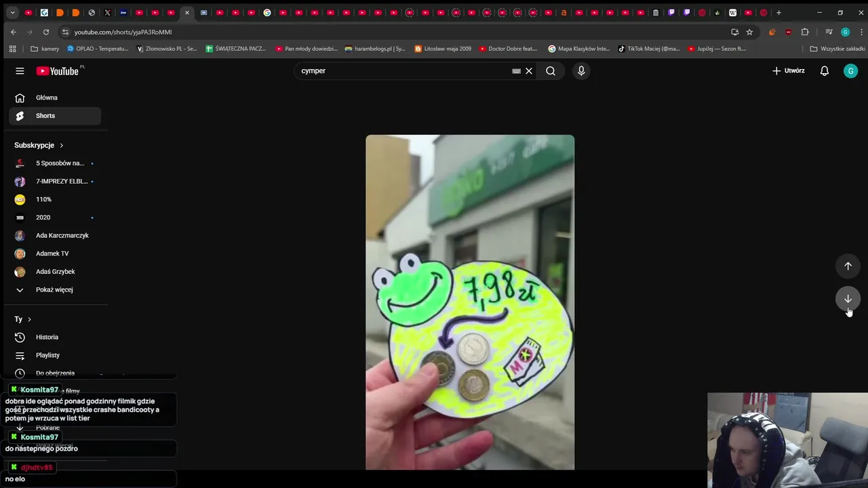Viewport: 868px width, 488px height.
Task: Select Shorts in the left sidebar
Action: click(x=55, y=116)
